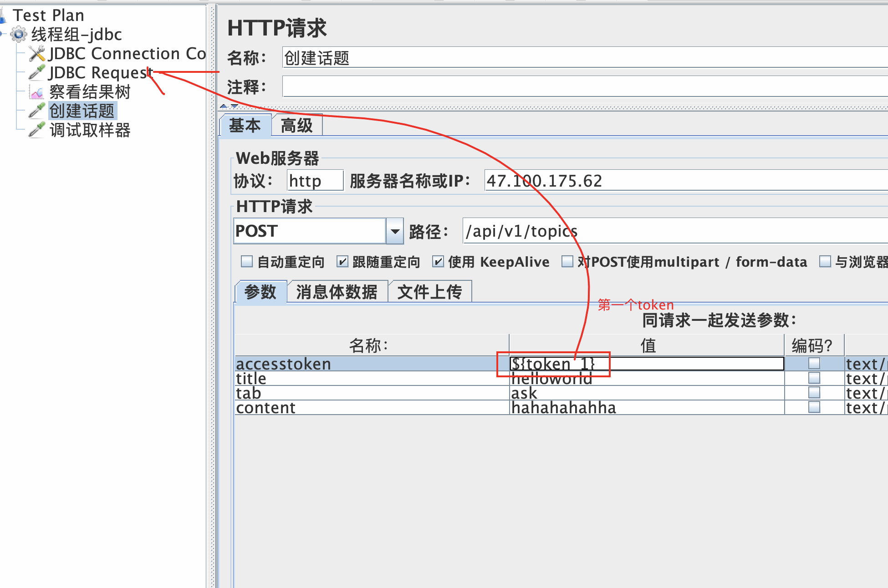Screen dimensions: 888x588
Task: Open the POST method dropdown arrow
Action: point(395,231)
